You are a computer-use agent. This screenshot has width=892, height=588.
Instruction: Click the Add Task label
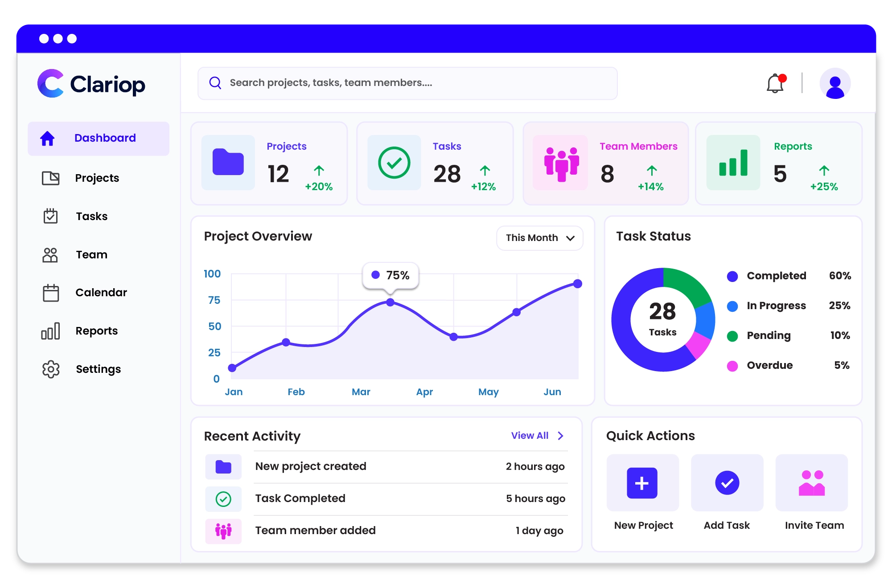727,525
